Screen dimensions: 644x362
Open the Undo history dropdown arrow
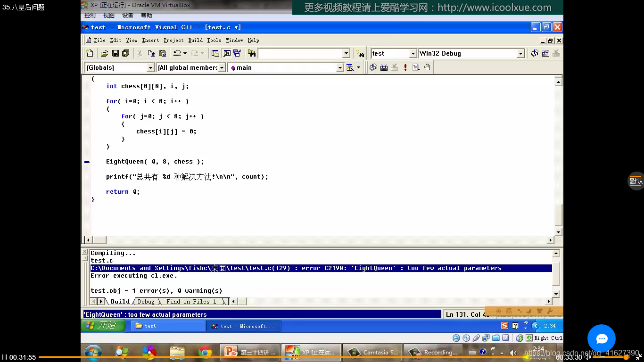[x=185, y=53]
